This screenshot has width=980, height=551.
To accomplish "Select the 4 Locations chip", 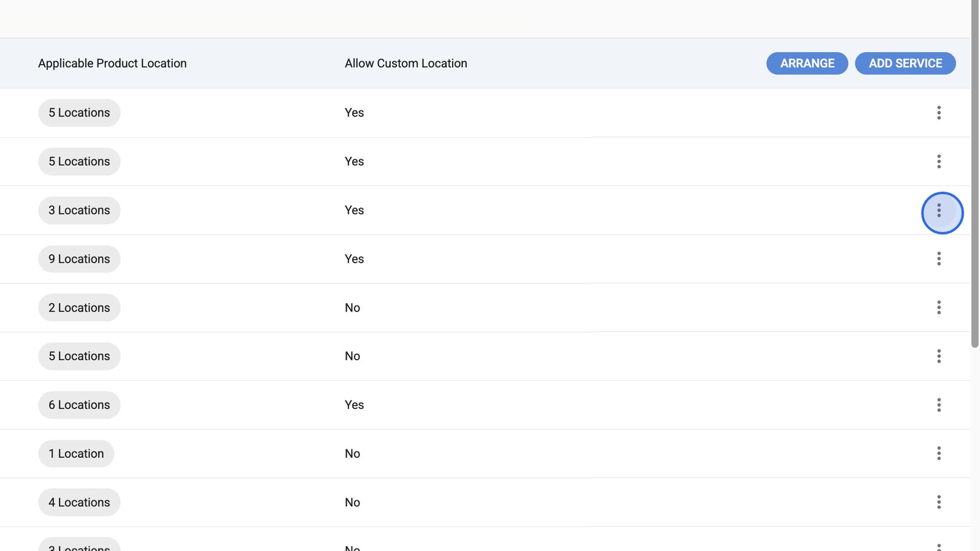I will (79, 503).
